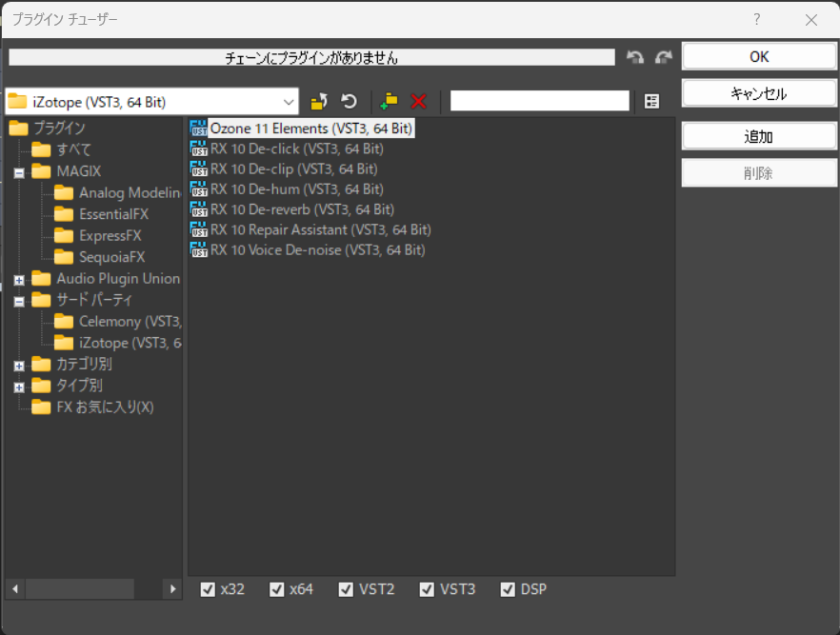Click the tree scrollbar right arrow
The image size is (840, 635).
click(x=172, y=589)
